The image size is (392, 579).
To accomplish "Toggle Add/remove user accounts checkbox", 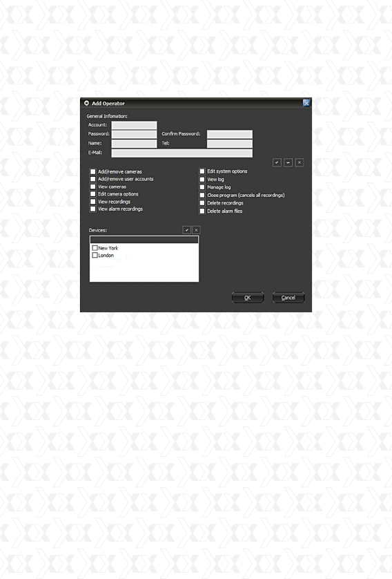I will (x=93, y=179).
